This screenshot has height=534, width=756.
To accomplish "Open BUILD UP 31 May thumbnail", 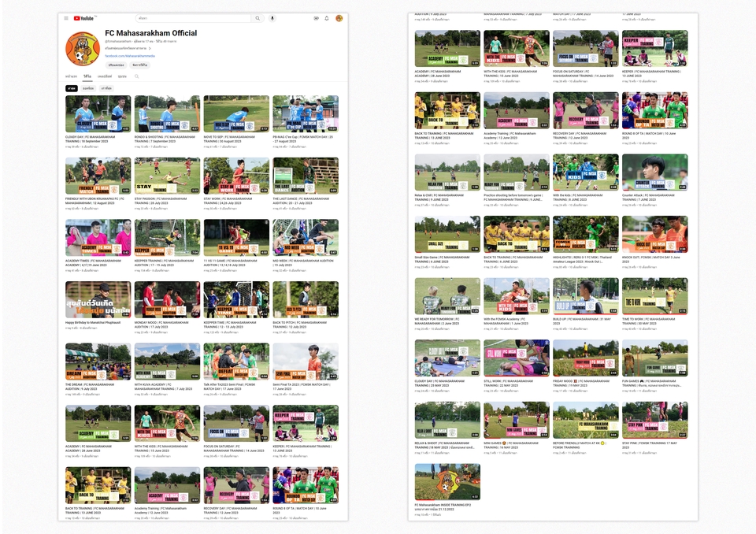I will (586, 296).
